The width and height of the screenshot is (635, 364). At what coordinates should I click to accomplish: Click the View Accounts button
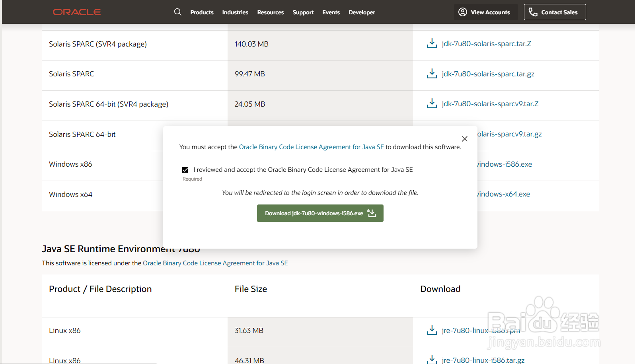pyautogui.click(x=486, y=12)
